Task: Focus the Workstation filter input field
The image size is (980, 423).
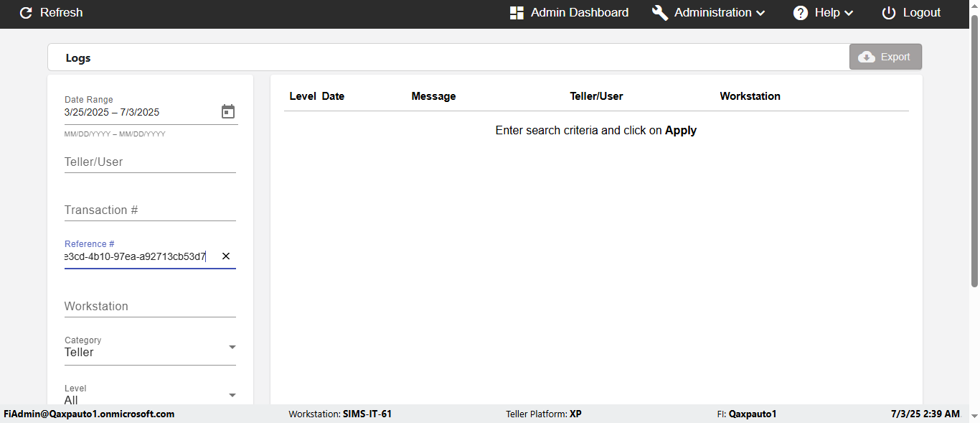Action: tap(150, 307)
